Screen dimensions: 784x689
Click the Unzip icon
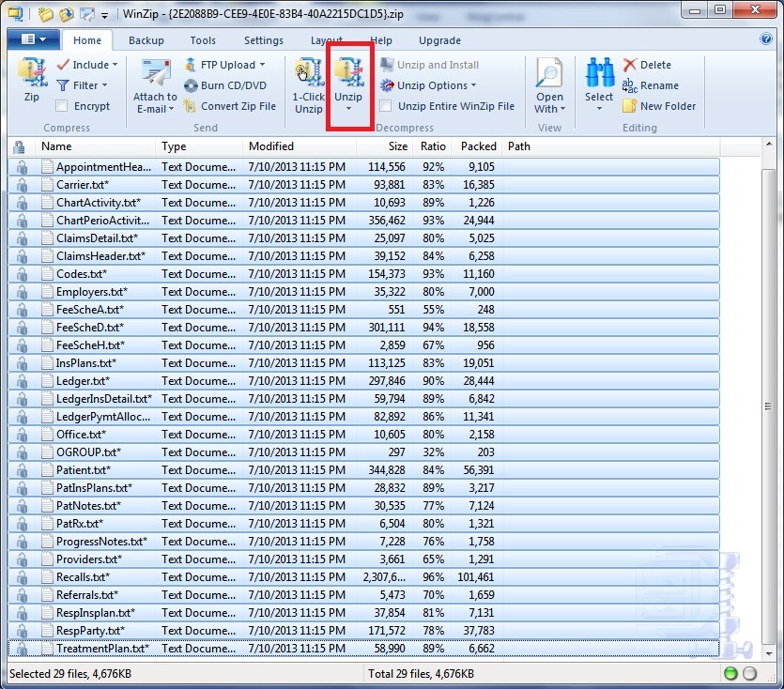pos(348,73)
